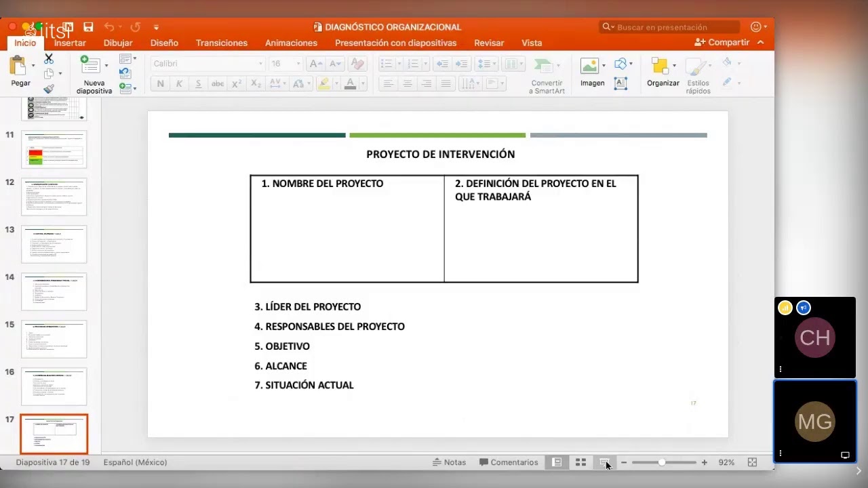Click the Shapes icon
This screenshot has width=868, height=488.
tap(620, 64)
